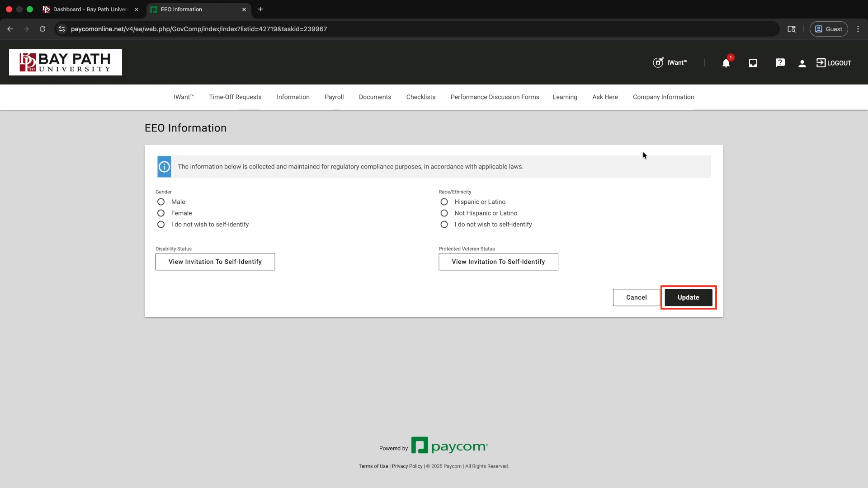Screen dimensions: 868x488
Task: View Disability Status invitation to self-identify
Action: [215, 262]
